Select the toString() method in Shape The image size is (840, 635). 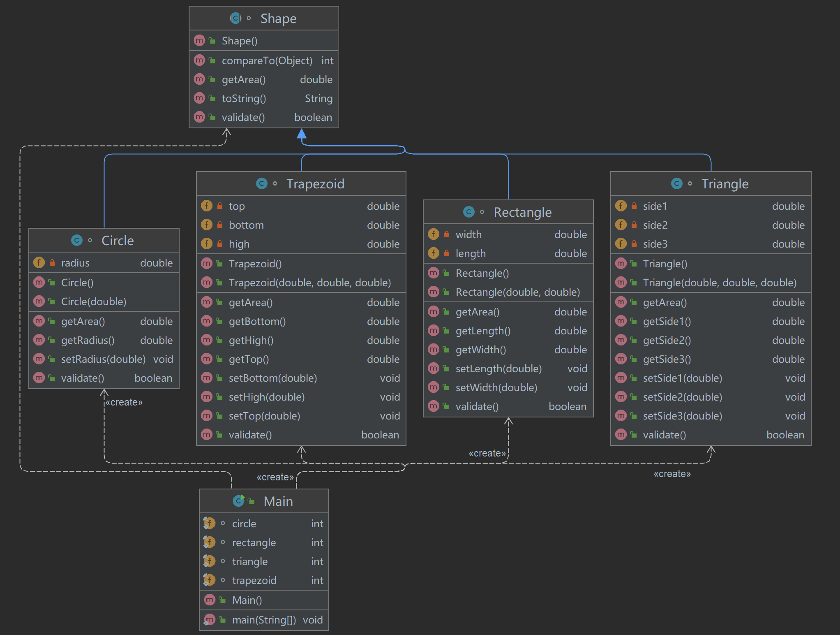tap(244, 98)
